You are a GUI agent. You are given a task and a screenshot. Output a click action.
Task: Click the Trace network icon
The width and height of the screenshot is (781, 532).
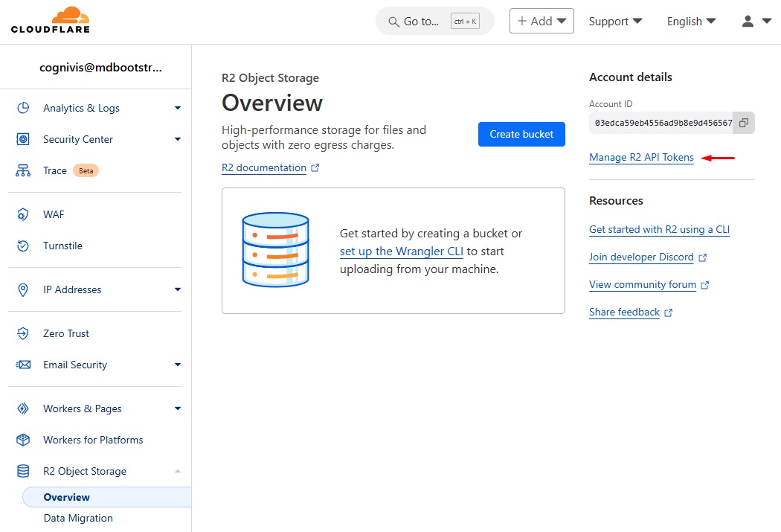pyautogui.click(x=23, y=170)
